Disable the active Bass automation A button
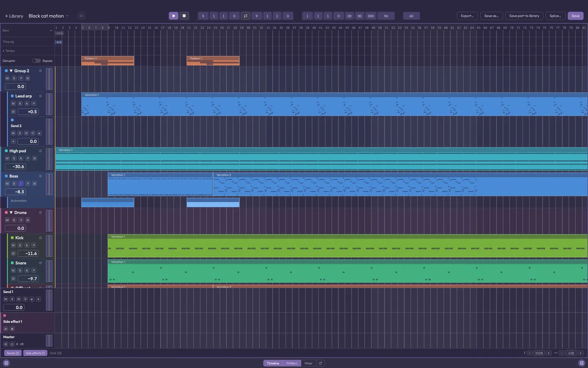588x368 pixels. pyautogui.click(x=21, y=184)
